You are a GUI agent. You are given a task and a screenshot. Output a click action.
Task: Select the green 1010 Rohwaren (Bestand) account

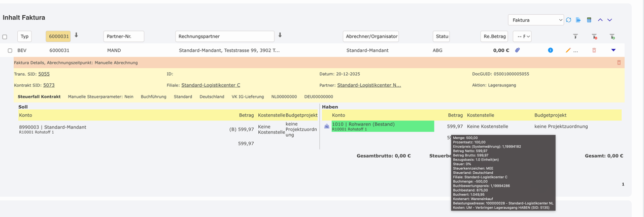(383, 127)
